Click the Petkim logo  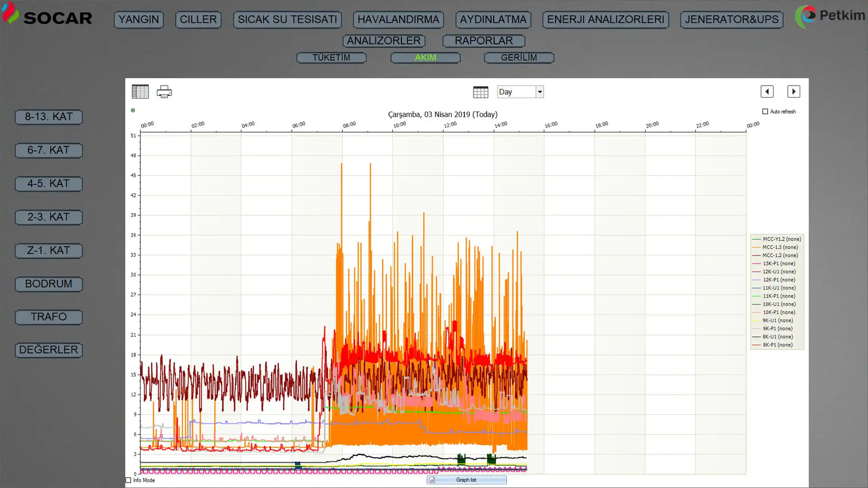point(830,16)
